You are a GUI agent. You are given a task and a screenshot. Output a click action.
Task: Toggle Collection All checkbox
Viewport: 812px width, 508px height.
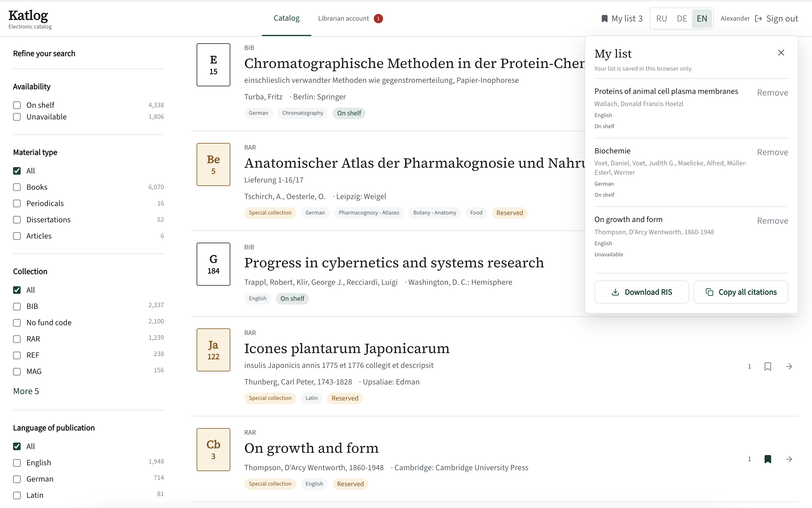point(17,290)
